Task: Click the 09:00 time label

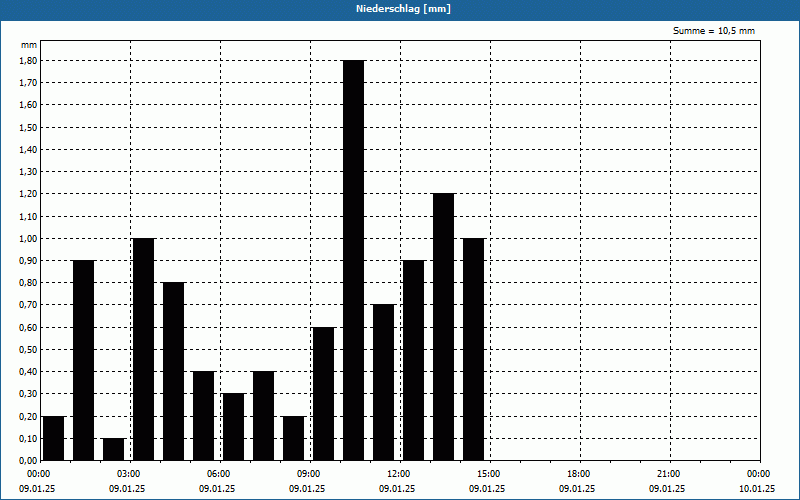Action: coord(309,474)
